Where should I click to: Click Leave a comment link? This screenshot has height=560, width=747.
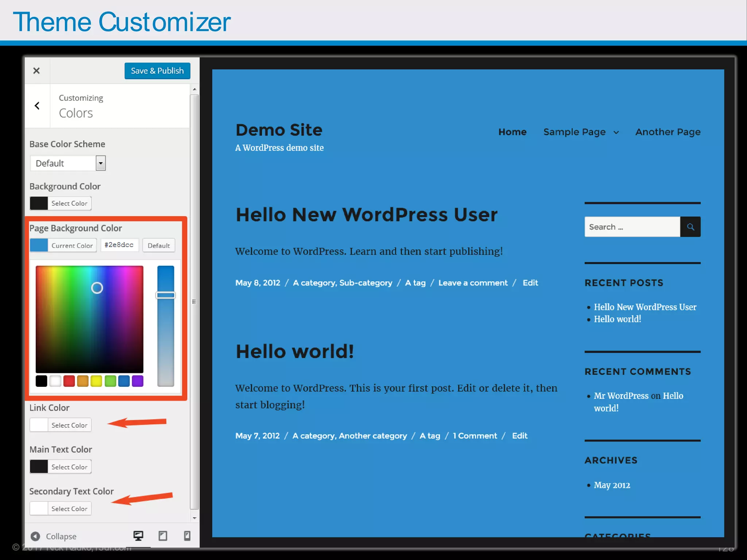click(x=473, y=283)
